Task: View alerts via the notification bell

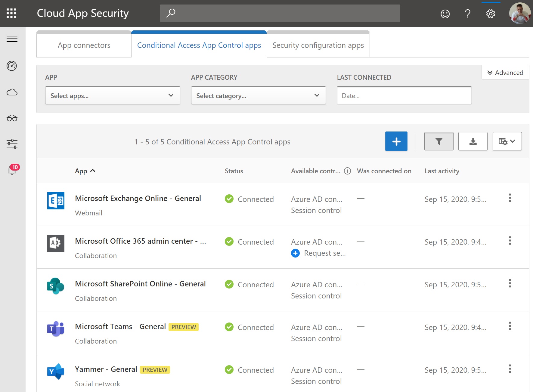Action: [x=12, y=170]
